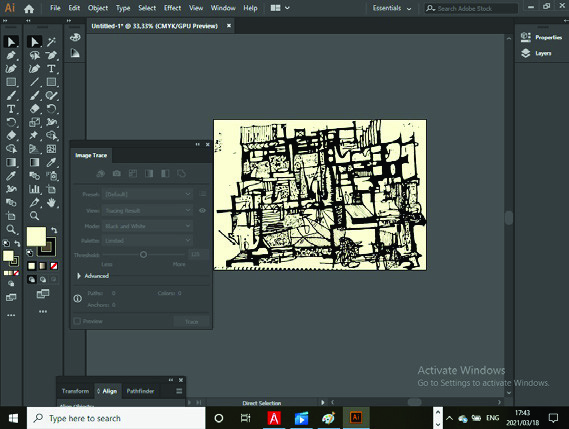Click the Auto-Color preset icon in Image Trace
Screen dimensions: 569x429
pos(101,173)
